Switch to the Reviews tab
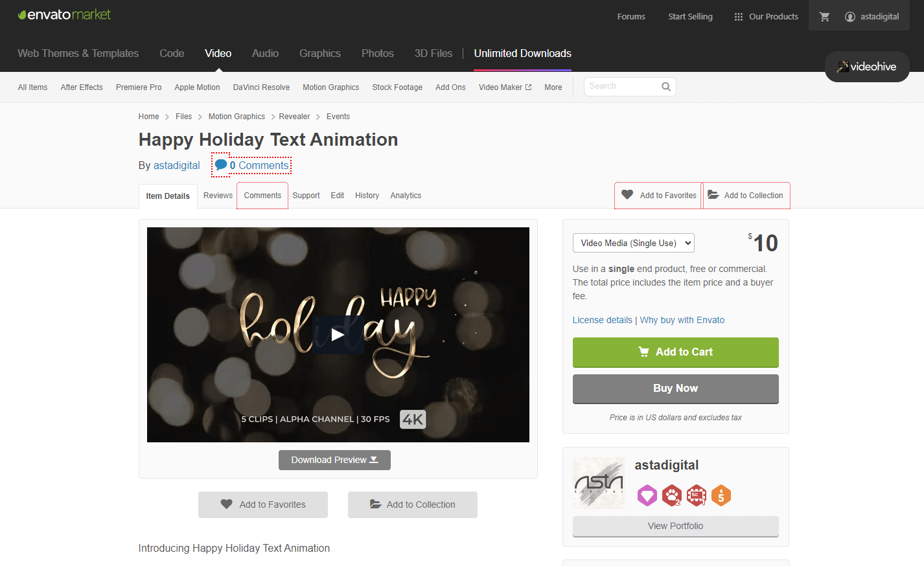Viewport: 924px width, 566px height. (218, 196)
